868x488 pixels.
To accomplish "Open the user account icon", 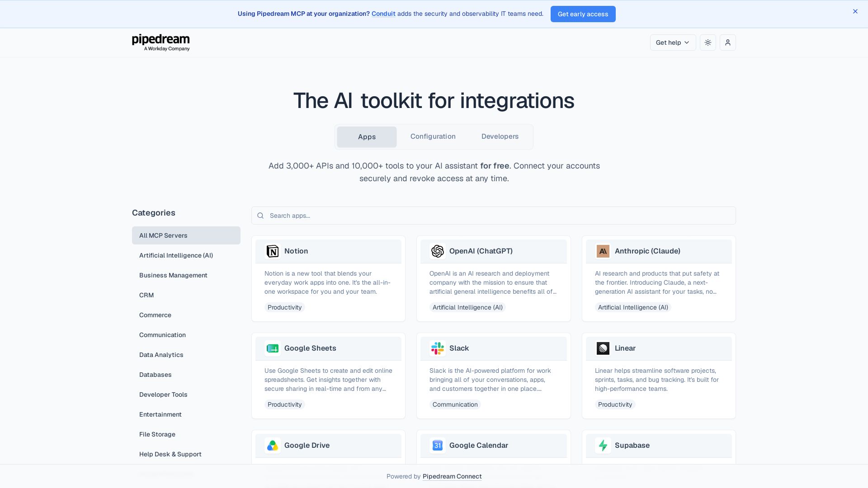I will 728,42.
